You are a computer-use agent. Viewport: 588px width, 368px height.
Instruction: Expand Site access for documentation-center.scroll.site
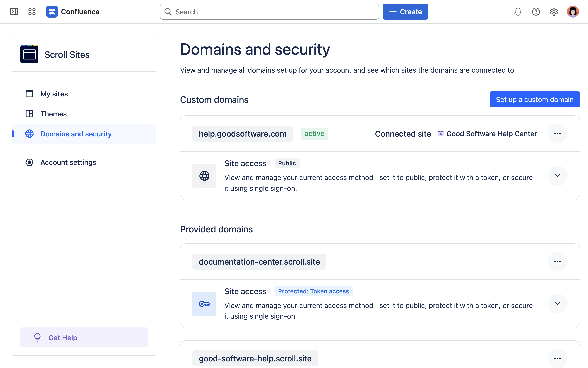point(557,304)
